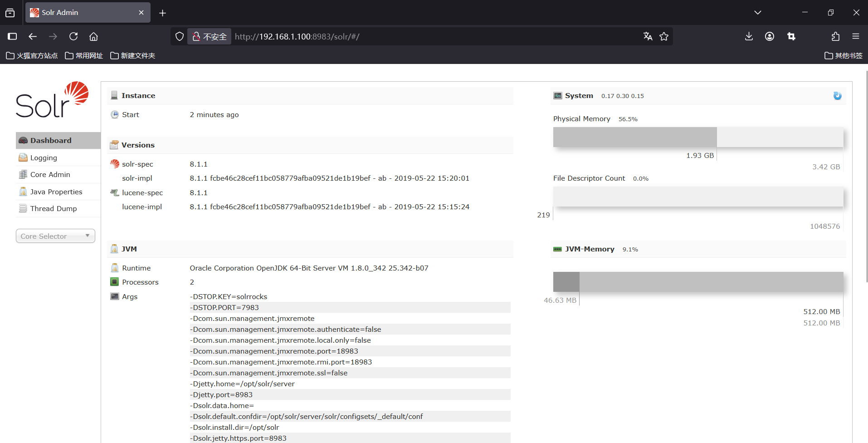Click the Versions section header
Viewport: 868px width, 443px height.
point(310,145)
